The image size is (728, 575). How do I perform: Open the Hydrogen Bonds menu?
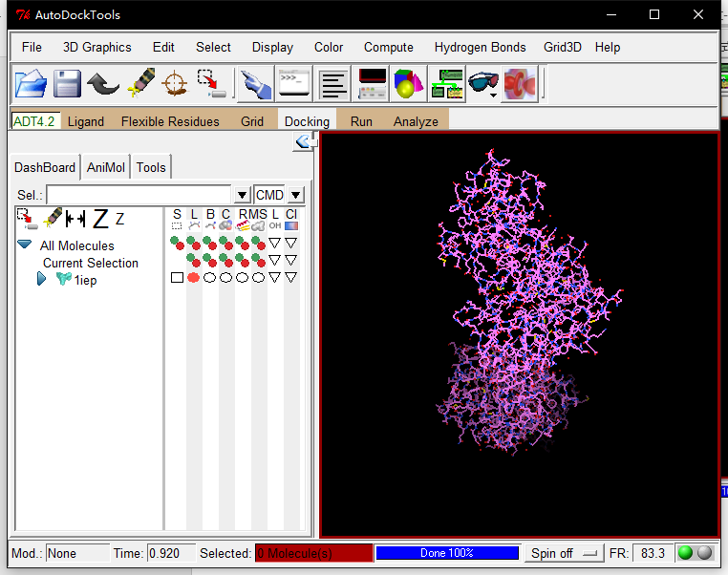pyautogui.click(x=480, y=48)
